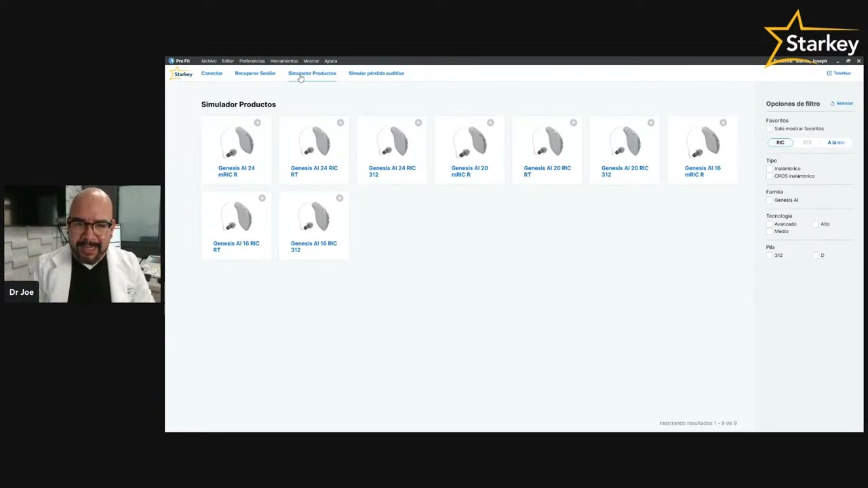Enable Solo mostrar favoritos checkbox
868x488 pixels.
(770, 129)
